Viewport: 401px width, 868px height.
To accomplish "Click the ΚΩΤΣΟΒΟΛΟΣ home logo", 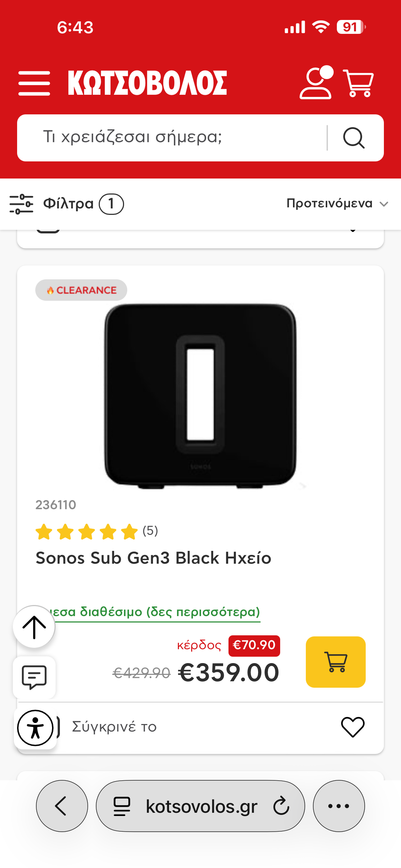I will coord(147,83).
